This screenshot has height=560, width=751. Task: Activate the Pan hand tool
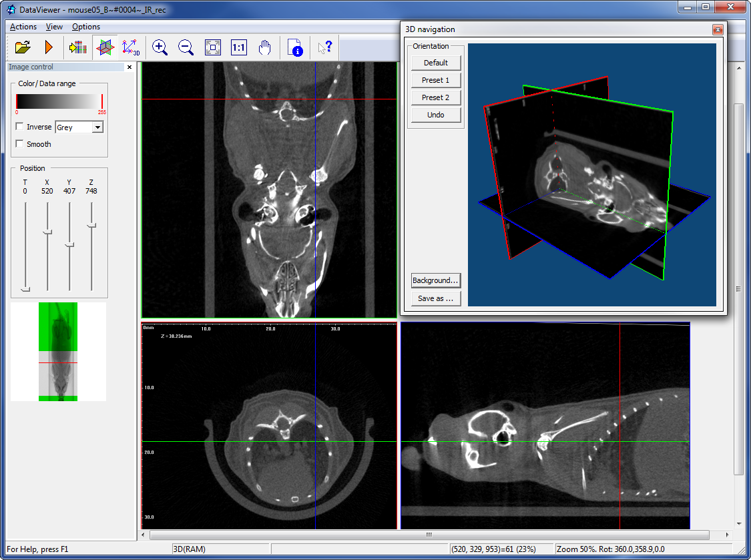[264, 47]
